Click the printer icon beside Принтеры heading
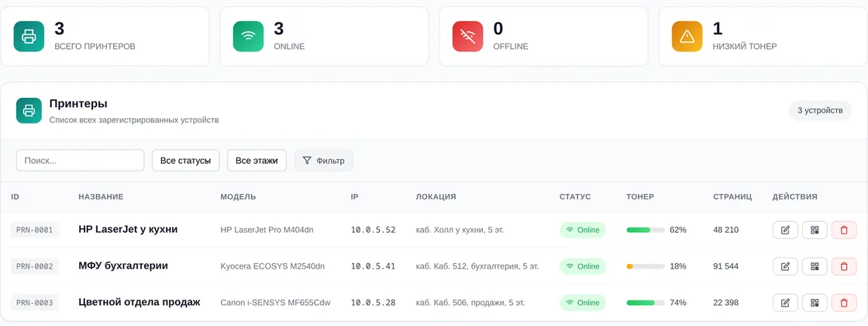 click(29, 110)
